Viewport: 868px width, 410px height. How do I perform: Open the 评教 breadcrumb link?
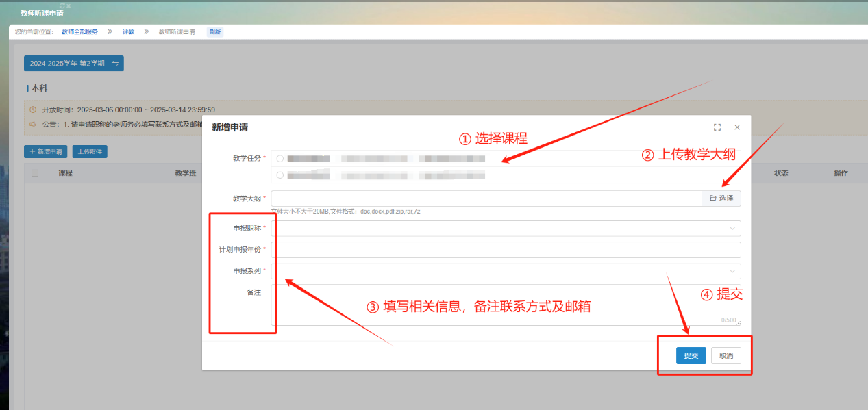[128, 32]
